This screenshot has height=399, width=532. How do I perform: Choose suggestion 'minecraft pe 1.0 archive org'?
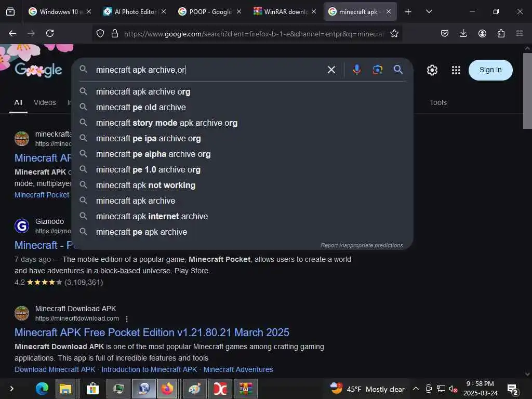point(242,170)
